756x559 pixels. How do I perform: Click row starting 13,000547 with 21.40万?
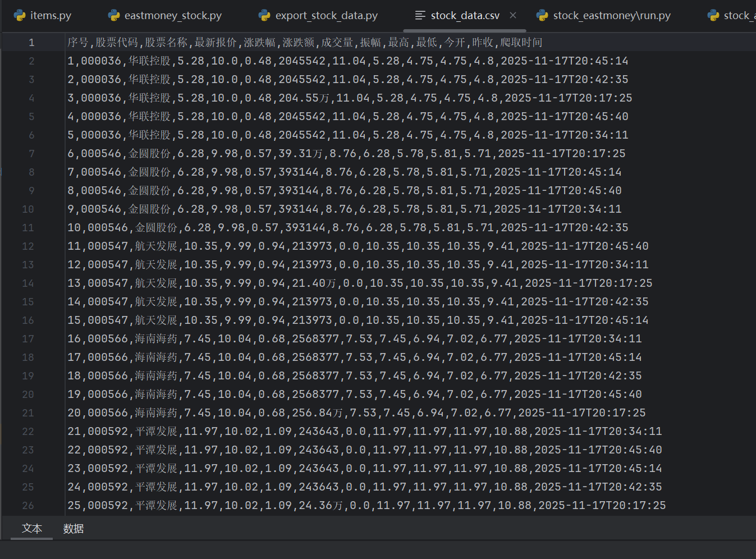pos(360,283)
